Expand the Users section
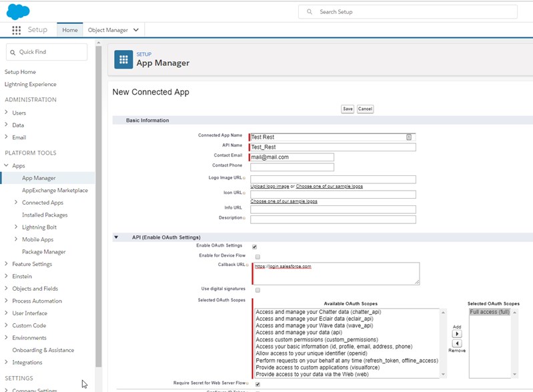 point(7,113)
